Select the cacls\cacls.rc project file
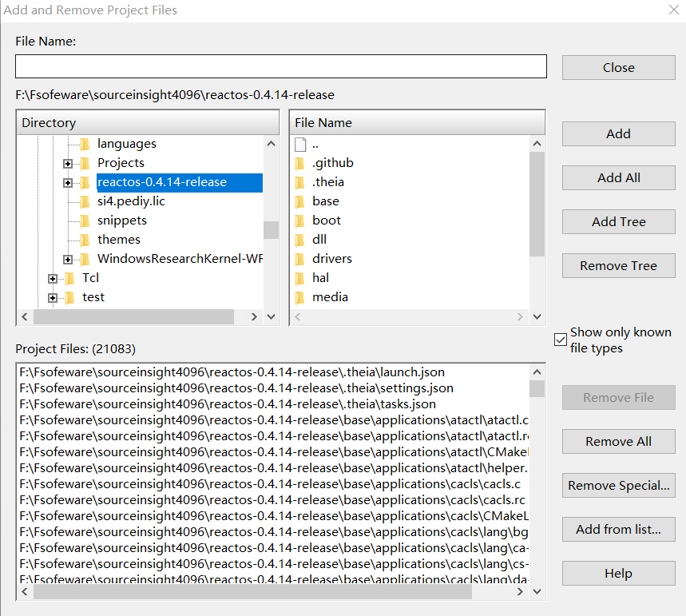The height and width of the screenshot is (616, 686). pos(272,500)
